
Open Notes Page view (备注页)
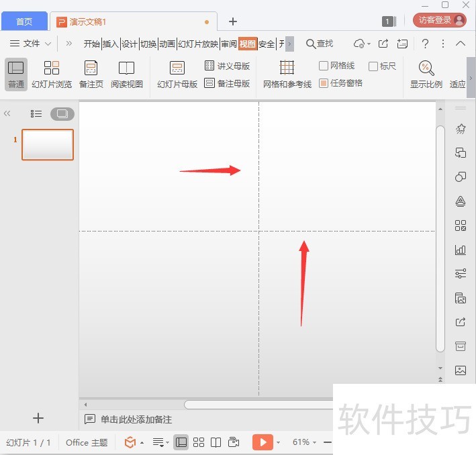coord(91,74)
